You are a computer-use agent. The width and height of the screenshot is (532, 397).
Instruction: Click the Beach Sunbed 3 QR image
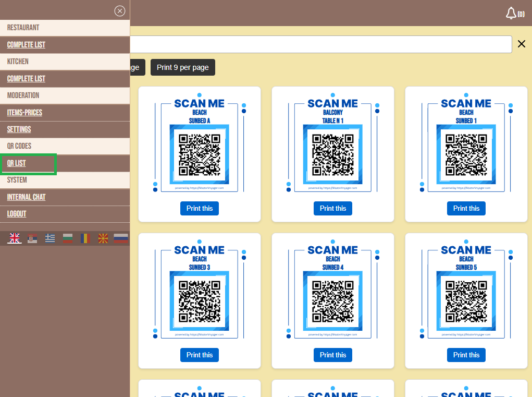pyautogui.click(x=200, y=301)
